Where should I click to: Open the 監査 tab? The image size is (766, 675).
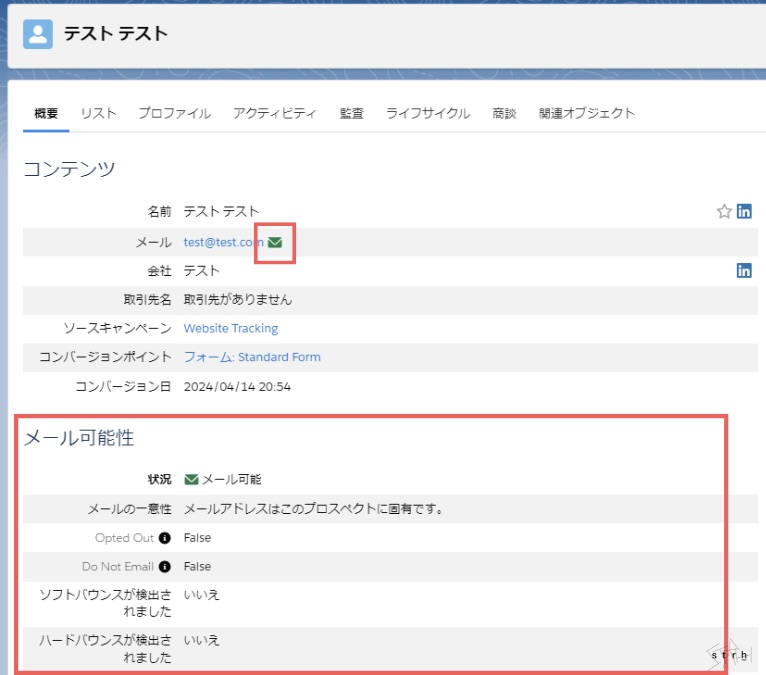click(x=351, y=114)
